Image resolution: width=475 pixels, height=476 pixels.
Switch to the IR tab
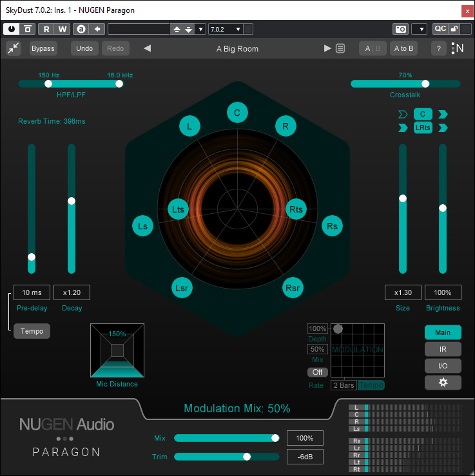click(x=442, y=349)
